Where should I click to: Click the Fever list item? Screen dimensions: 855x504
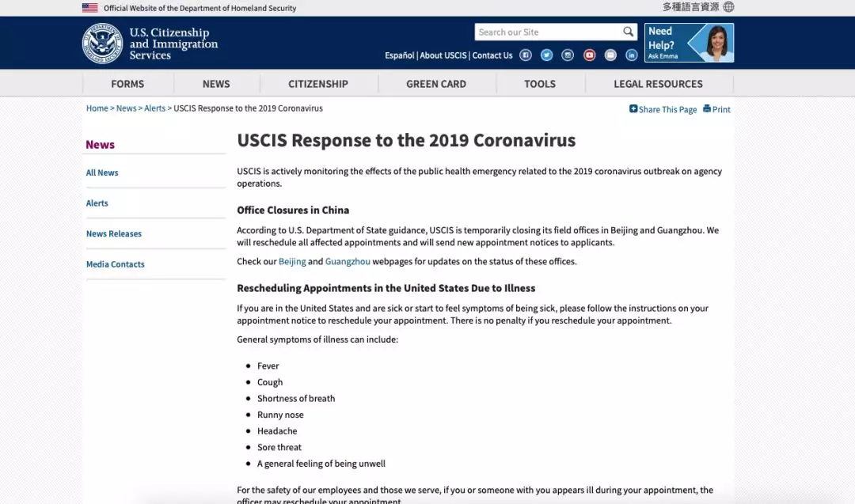268,366
